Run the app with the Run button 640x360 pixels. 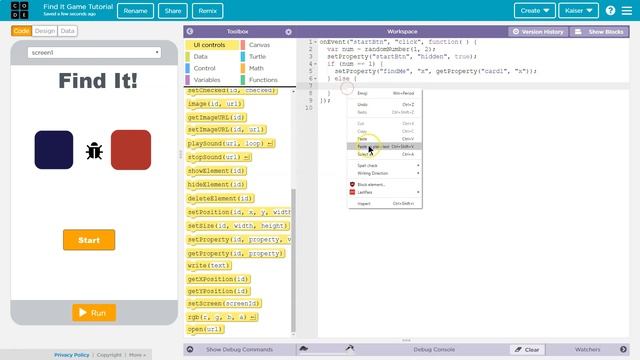[x=94, y=313]
